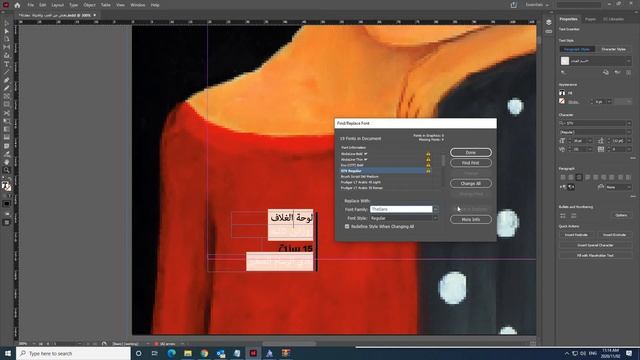The height and width of the screenshot is (360, 640).
Task: Click the Stroke color swatch in Appearance
Action: click(x=562, y=101)
